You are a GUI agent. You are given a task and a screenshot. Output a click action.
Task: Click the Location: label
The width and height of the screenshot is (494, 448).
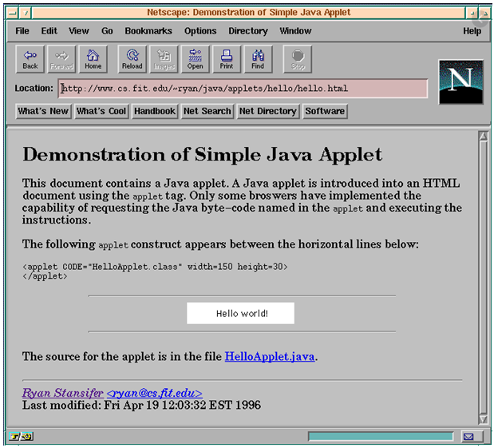pyautogui.click(x=34, y=89)
